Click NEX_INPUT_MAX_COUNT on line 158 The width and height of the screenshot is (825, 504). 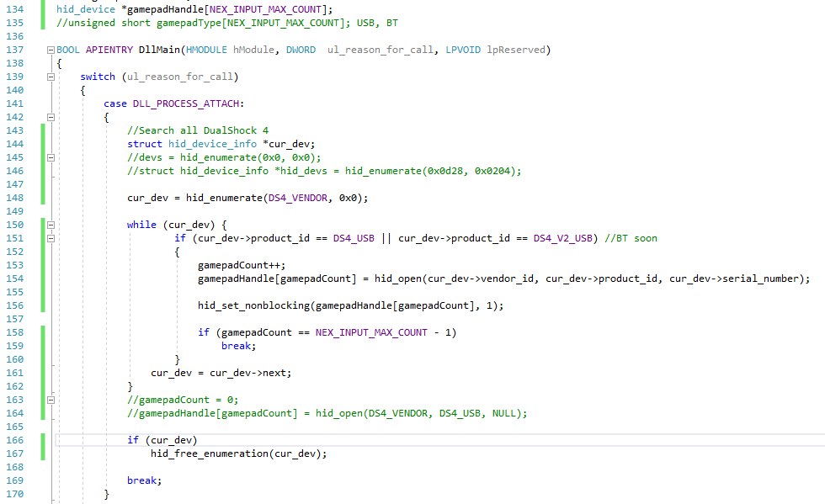coord(371,332)
